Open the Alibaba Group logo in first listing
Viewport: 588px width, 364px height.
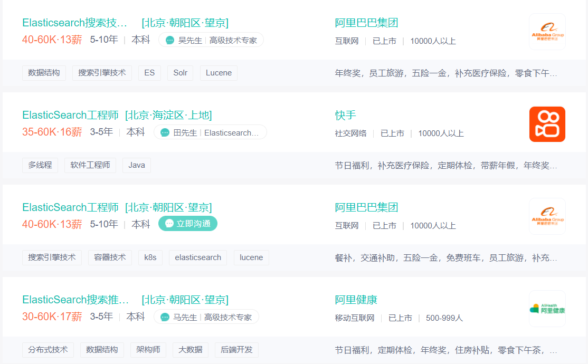coord(547,32)
